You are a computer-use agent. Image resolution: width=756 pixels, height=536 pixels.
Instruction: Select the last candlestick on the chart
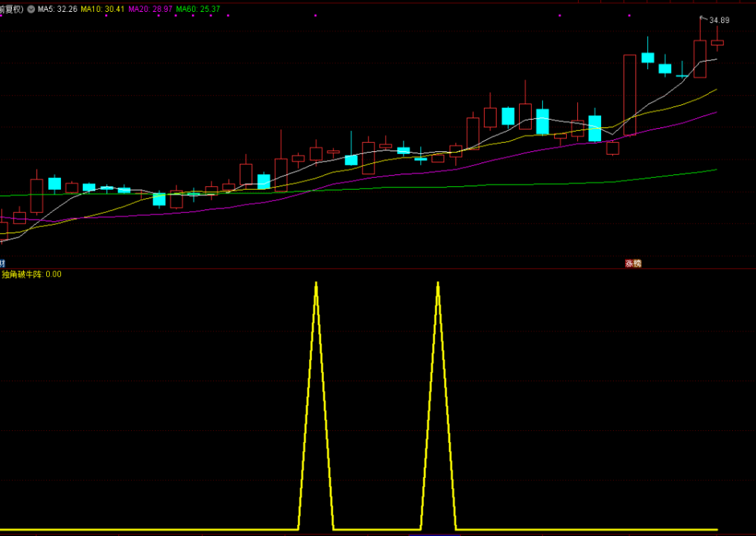click(717, 42)
